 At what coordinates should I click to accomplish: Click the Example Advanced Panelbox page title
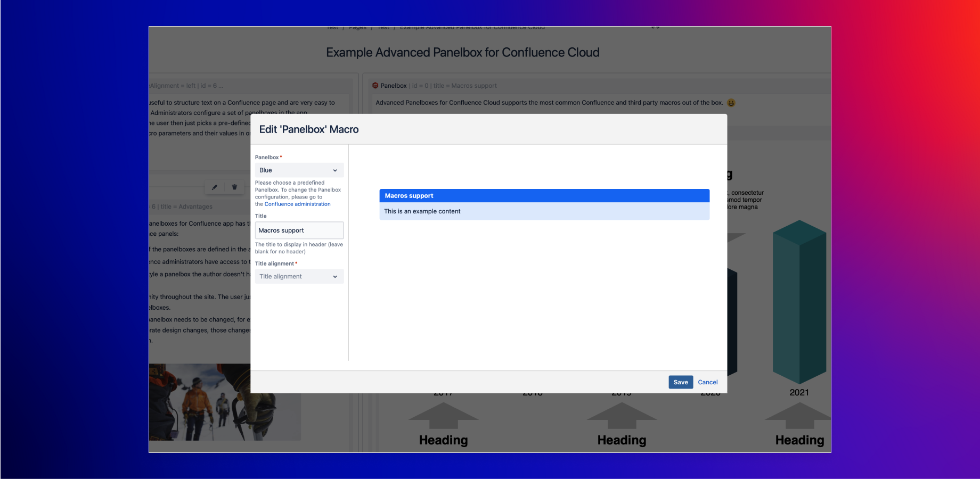pyautogui.click(x=462, y=52)
